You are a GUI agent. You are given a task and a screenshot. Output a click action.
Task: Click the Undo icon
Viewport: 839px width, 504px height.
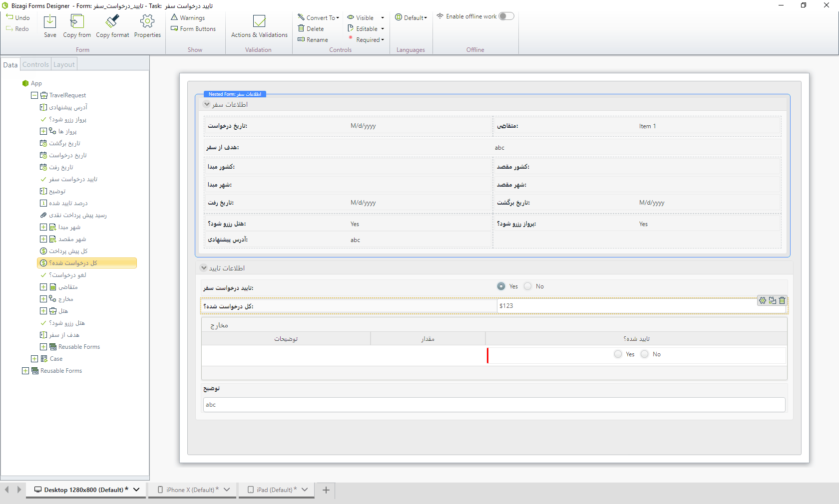[x=9, y=17]
